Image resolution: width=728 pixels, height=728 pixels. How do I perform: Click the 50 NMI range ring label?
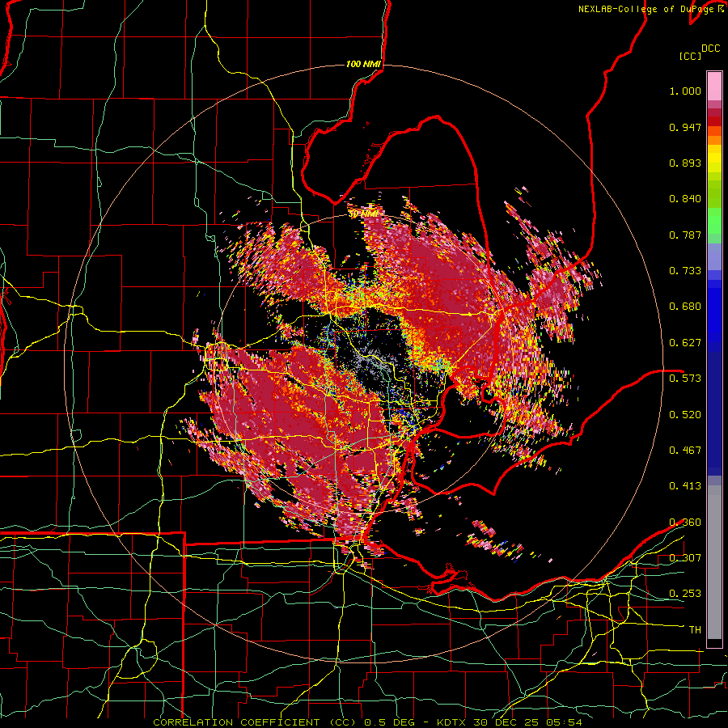(x=363, y=214)
